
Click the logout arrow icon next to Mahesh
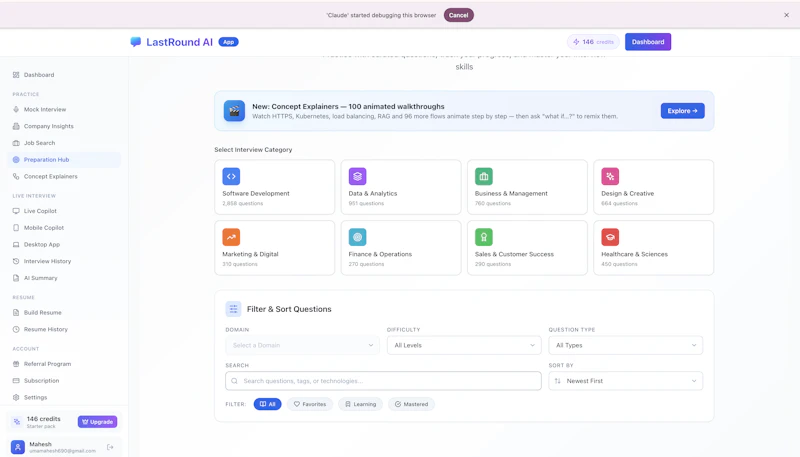[x=110, y=447]
